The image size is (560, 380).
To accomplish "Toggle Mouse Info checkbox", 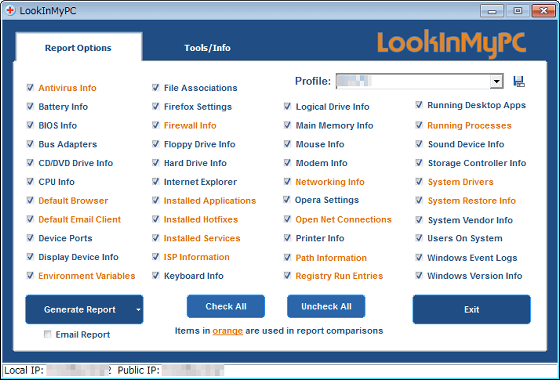I will point(287,144).
